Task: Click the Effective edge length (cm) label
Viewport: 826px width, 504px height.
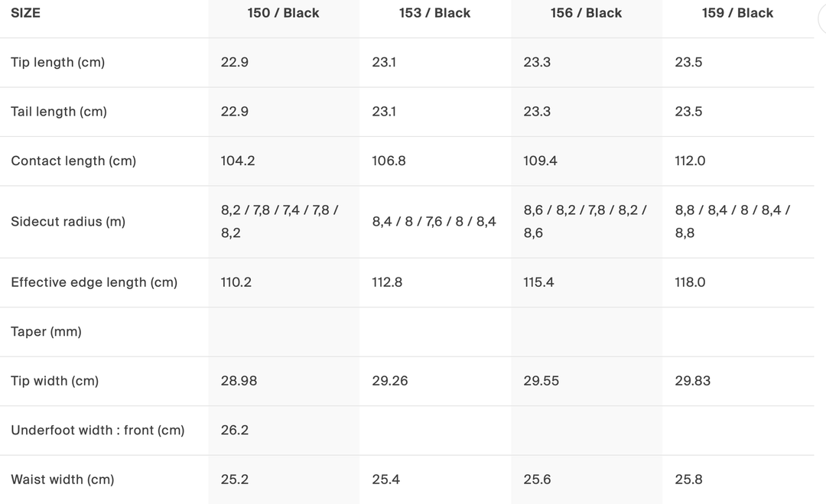Action: tap(94, 282)
